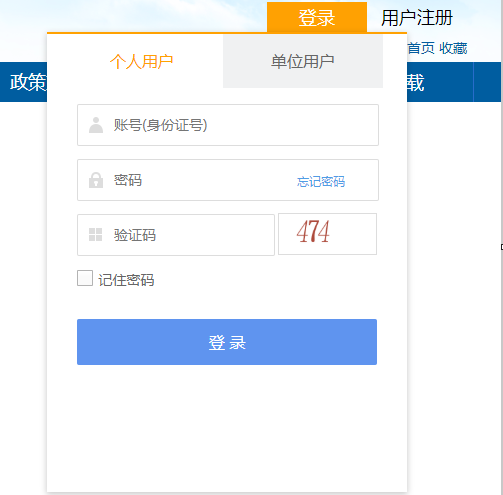Open the 政策 navigation menu item
Image resolution: width=503 pixels, height=495 pixels.
(x=28, y=82)
